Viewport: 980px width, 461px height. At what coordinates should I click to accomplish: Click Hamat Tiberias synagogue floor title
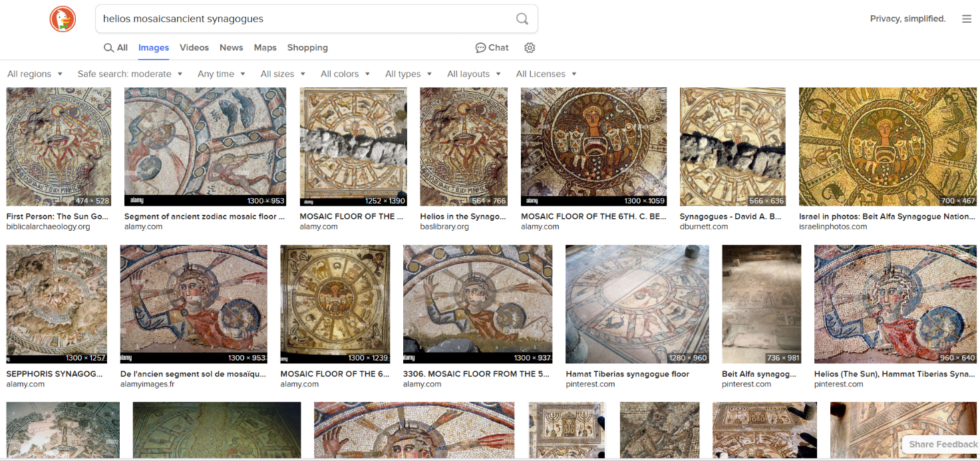627,374
